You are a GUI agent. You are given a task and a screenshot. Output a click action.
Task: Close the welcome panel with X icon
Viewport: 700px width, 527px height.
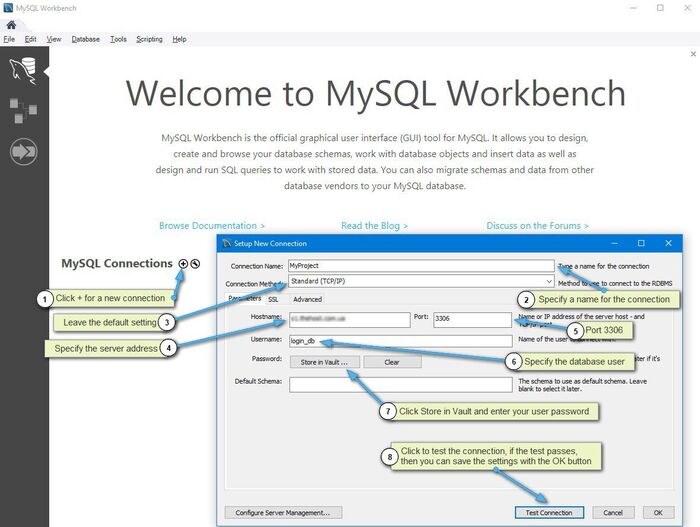(x=693, y=54)
